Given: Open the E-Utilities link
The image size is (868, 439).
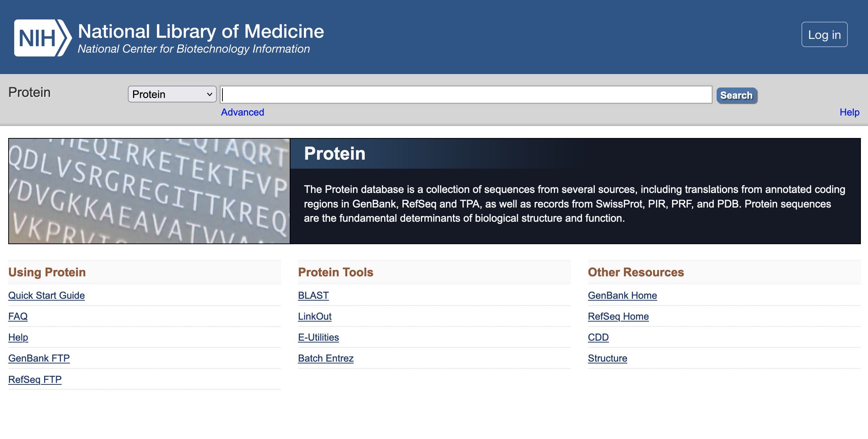Looking at the screenshot, I should point(318,337).
